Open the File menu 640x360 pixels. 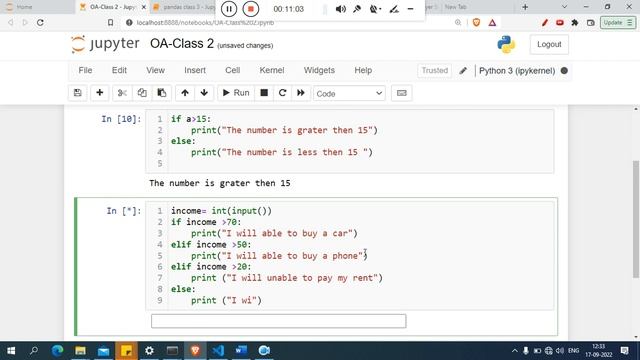point(85,70)
